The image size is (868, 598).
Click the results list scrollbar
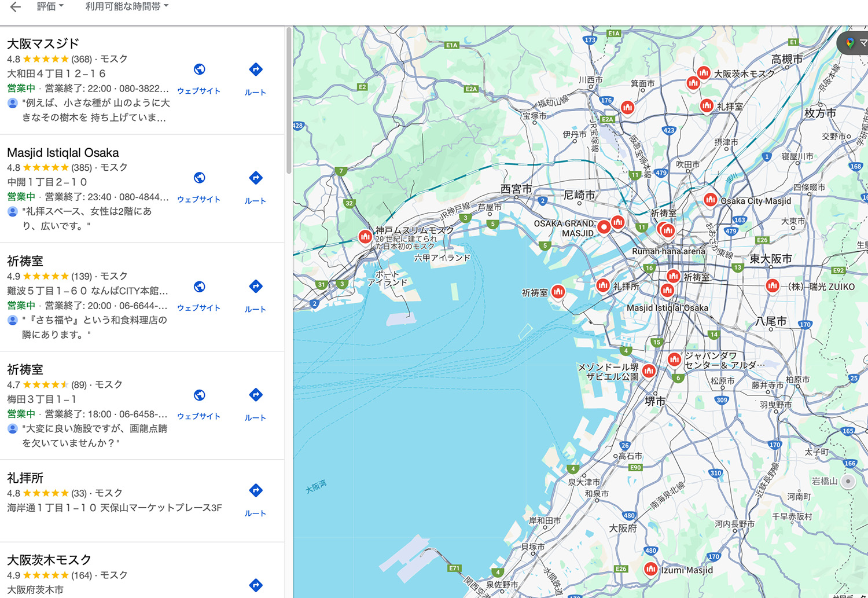[289, 100]
